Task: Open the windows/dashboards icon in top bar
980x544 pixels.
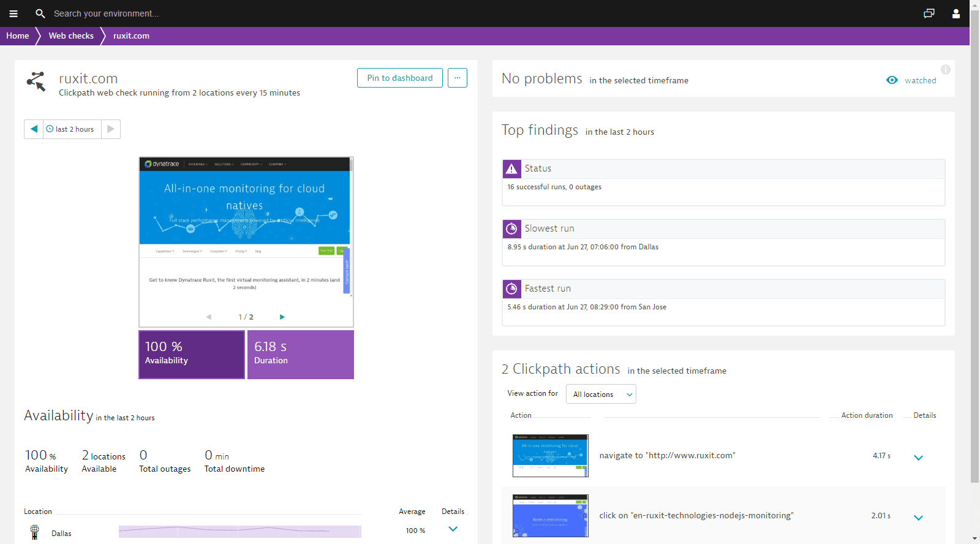Action: point(929,13)
